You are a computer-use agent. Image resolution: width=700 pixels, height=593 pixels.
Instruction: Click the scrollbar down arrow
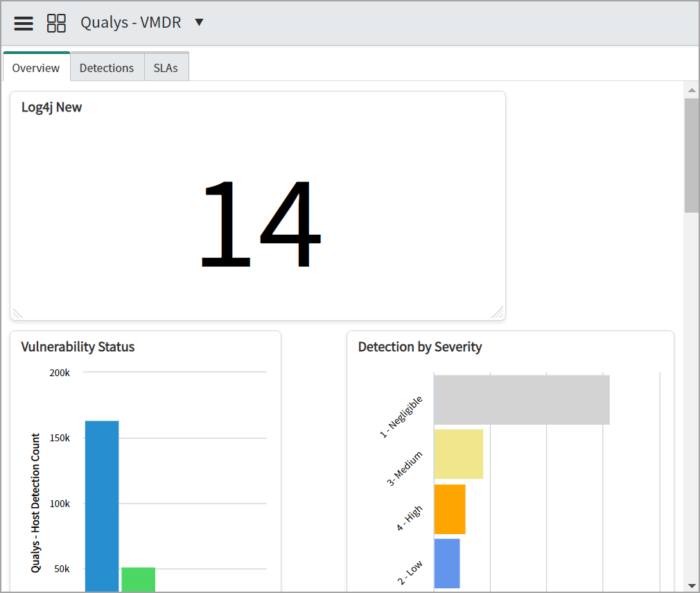pyautogui.click(x=692, y=585)
